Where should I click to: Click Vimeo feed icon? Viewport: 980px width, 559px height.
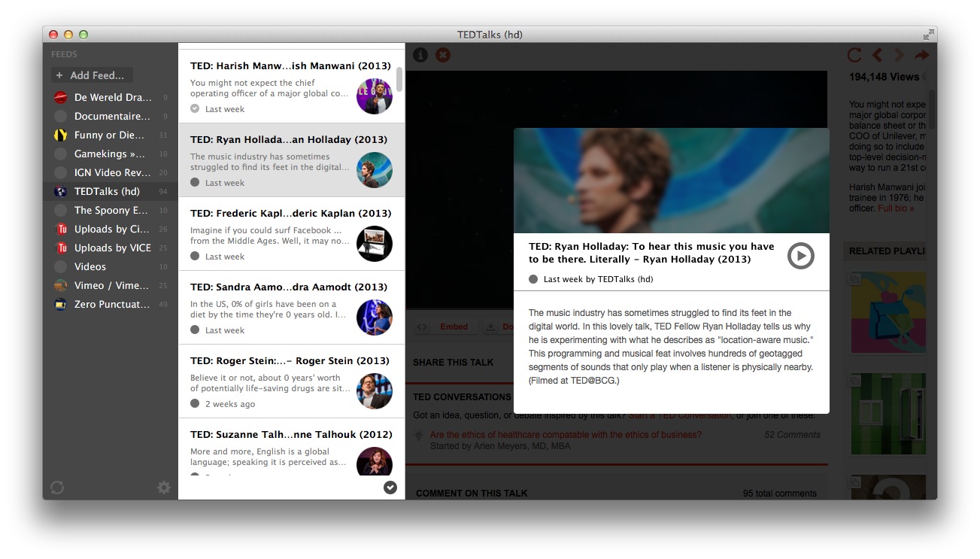click(x=61, y=285)
